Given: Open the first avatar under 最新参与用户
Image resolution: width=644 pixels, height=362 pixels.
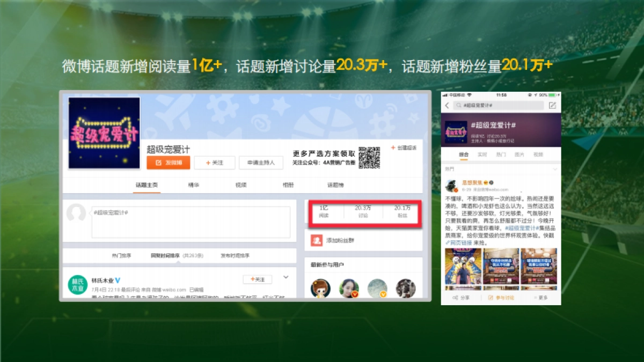Looking at the screenshot, I should pyautogui.click(x=320, y=288).
